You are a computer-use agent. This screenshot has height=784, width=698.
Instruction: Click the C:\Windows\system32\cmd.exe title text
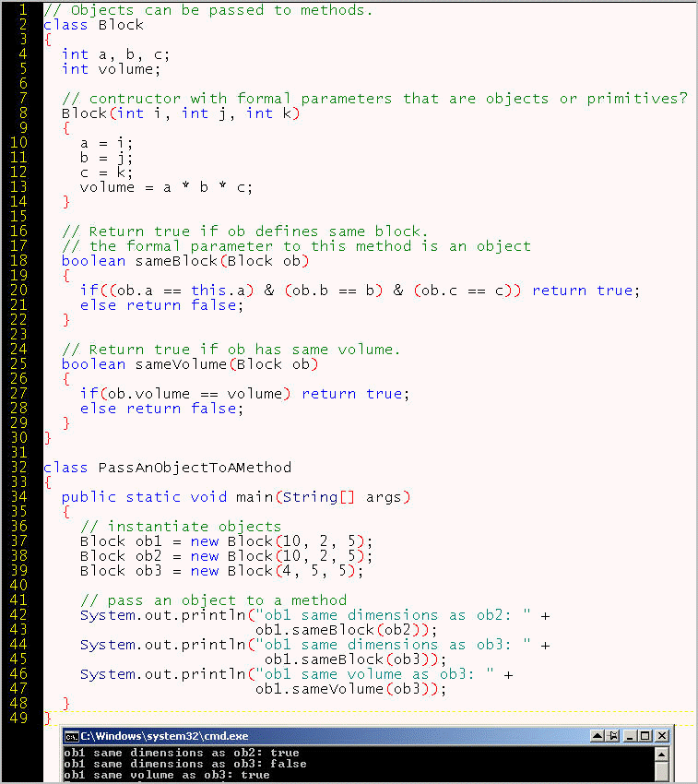coord(164,736)
